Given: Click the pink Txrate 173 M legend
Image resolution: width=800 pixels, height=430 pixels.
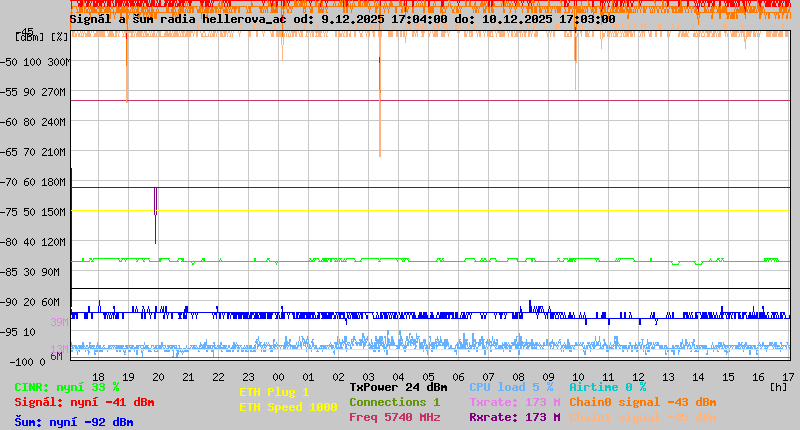Looking at the screenshot, I should click(x=515, y=402).
